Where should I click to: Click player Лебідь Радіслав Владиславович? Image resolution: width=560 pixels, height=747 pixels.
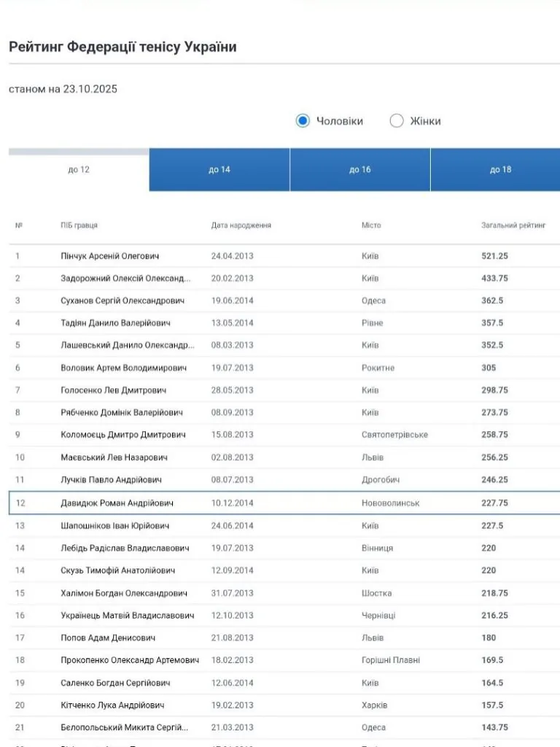tap(125, 548)
